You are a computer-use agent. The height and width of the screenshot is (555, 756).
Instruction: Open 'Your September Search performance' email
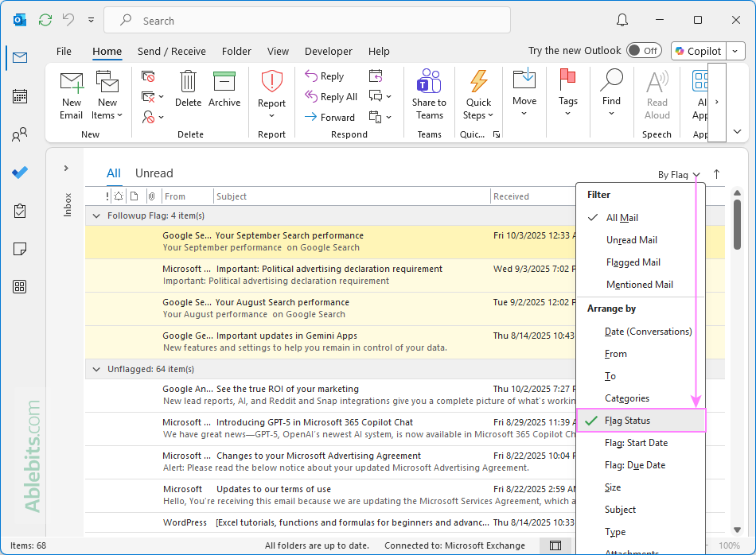(x=331, y=242)
